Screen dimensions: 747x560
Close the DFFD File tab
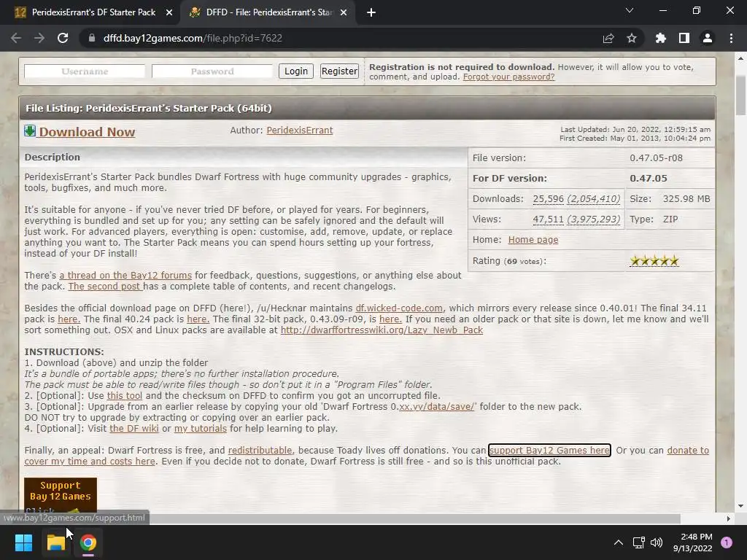[344, 12]
